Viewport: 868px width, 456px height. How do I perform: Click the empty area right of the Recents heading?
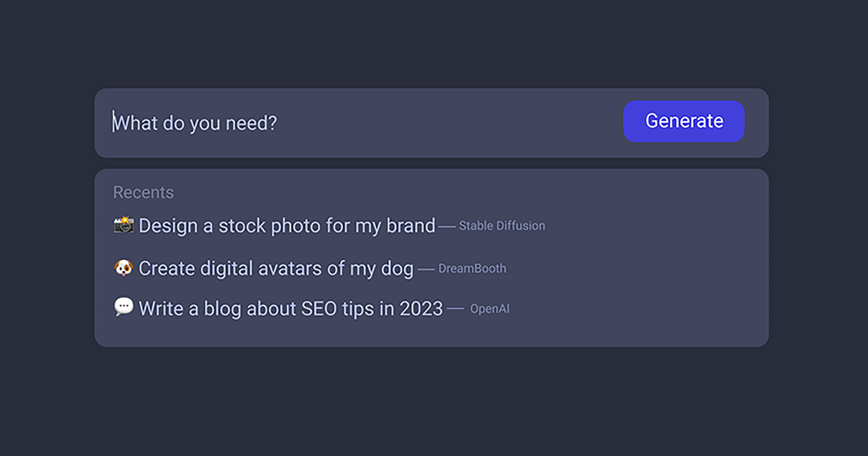(451, 192)
